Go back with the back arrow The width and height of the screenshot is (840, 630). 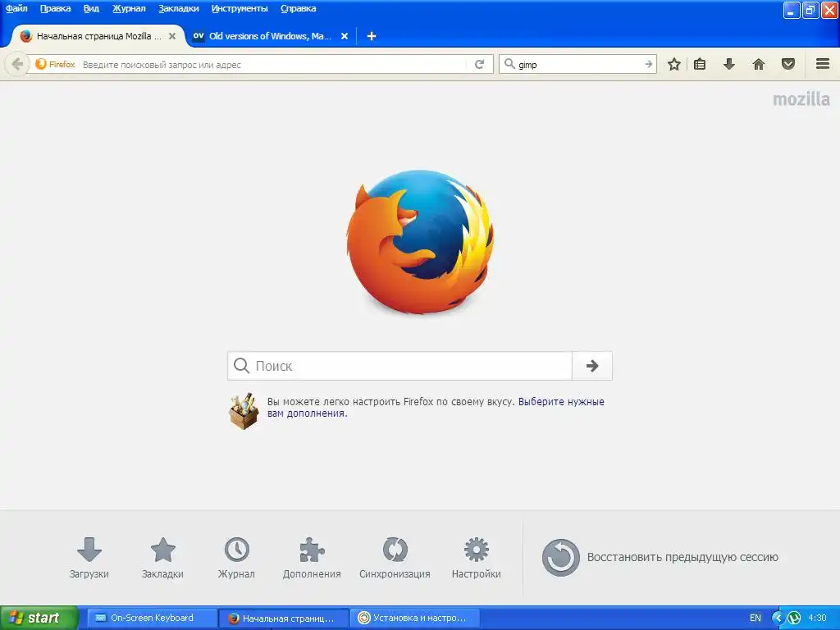click(x=16, y=64)
